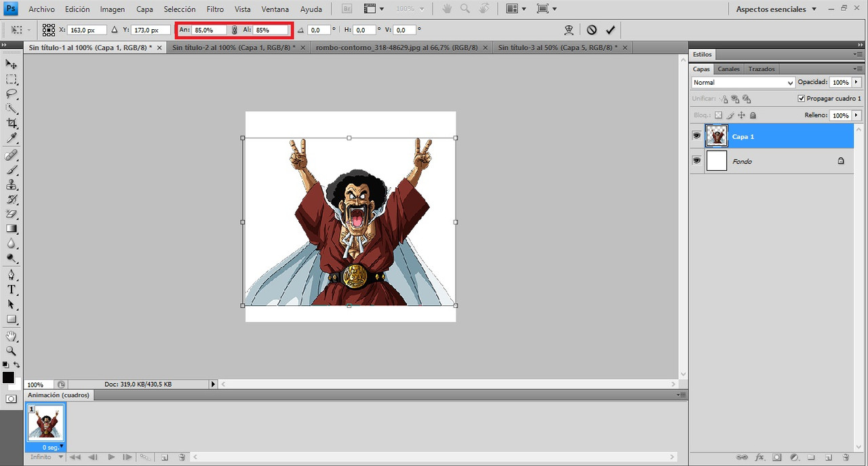
Task: Click the foreground color swatch
Action: pos(8,377)
